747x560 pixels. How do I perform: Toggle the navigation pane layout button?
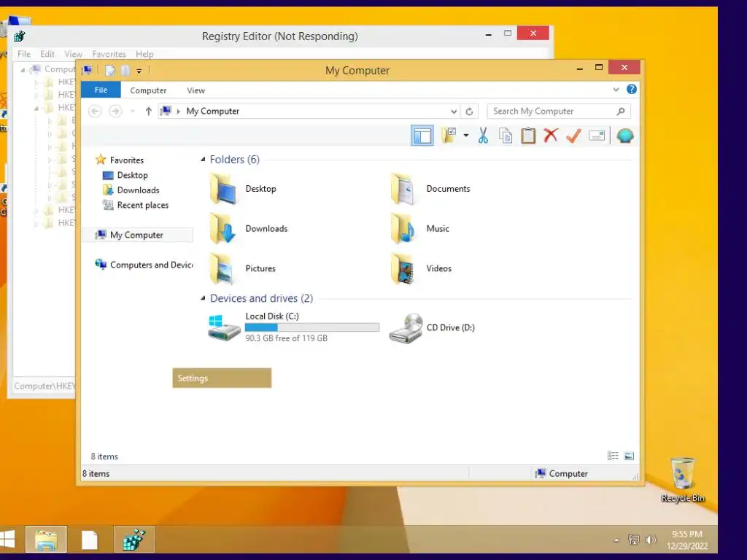(x=422, y=136)
